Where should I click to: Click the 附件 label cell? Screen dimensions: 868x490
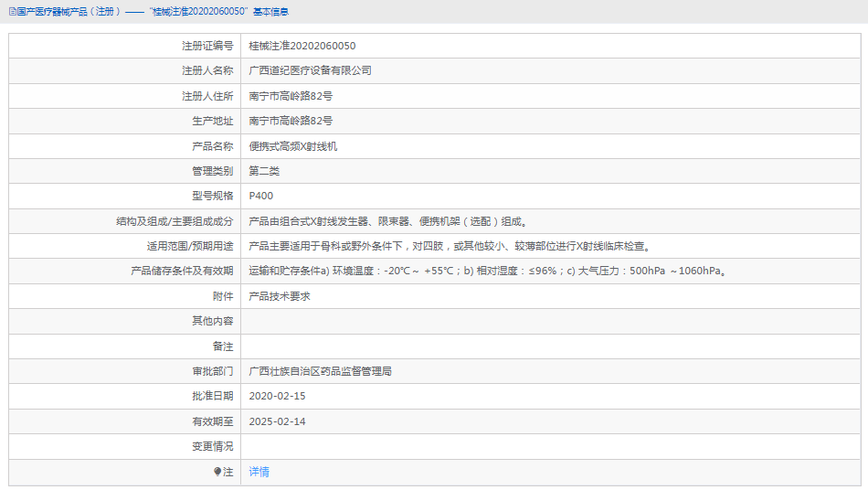[124, 296]
